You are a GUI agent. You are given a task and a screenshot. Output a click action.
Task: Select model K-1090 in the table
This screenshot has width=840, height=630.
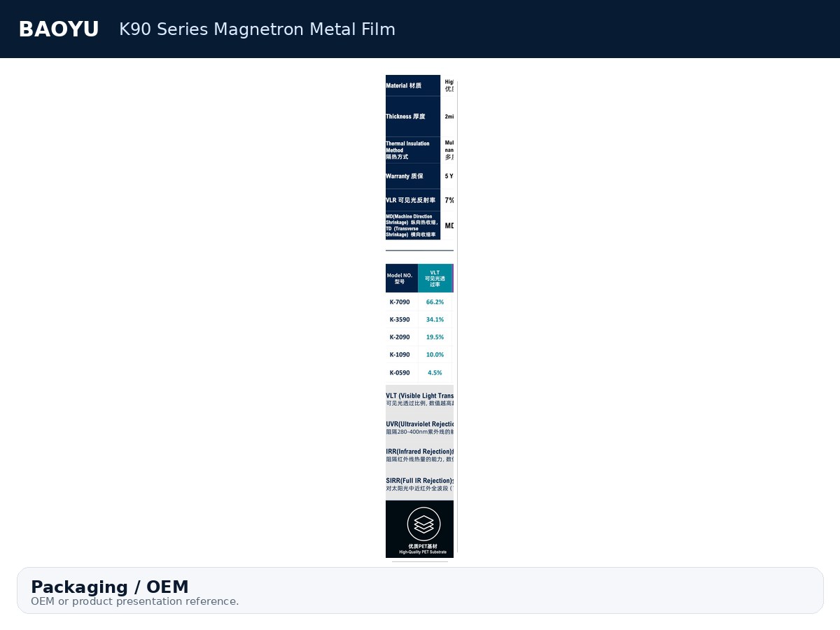click(400, 355)
